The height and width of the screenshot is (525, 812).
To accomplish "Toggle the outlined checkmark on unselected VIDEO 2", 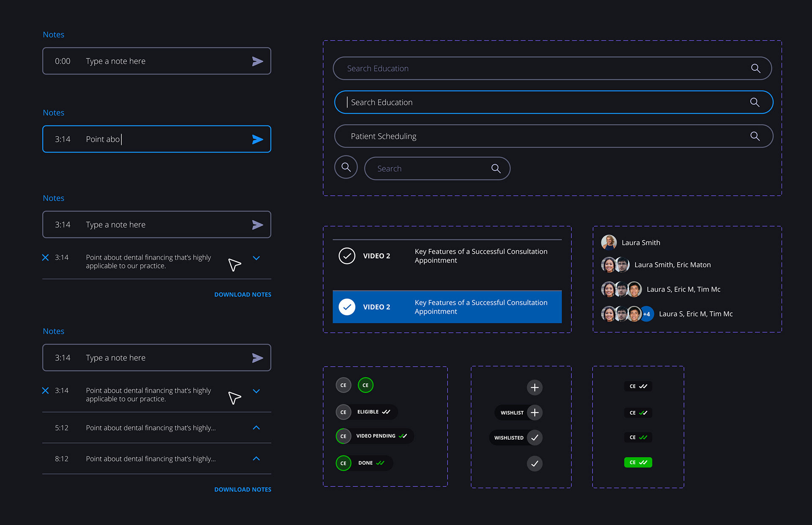I will [x=347, y=256].
